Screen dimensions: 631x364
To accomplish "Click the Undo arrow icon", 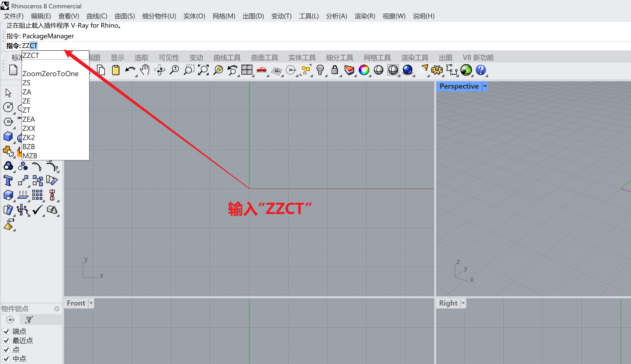I will tap(130, 70).
